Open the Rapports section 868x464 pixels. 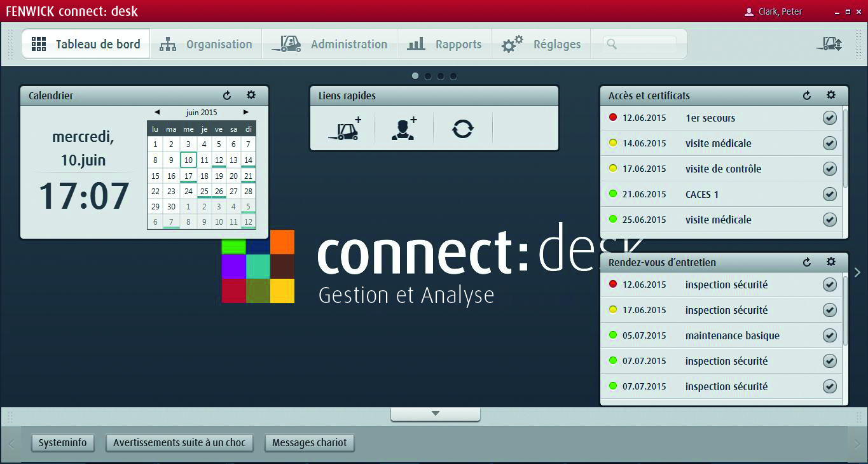click(445, 44)
